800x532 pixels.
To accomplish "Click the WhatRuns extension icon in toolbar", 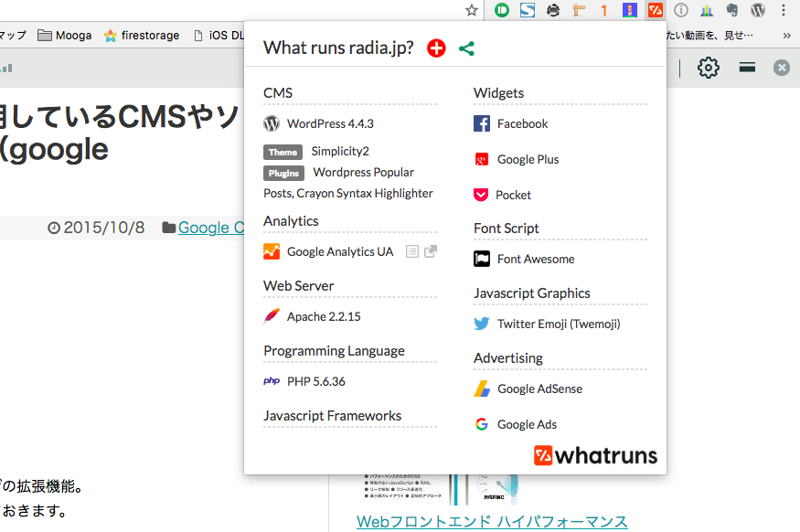I will point(655,11).
